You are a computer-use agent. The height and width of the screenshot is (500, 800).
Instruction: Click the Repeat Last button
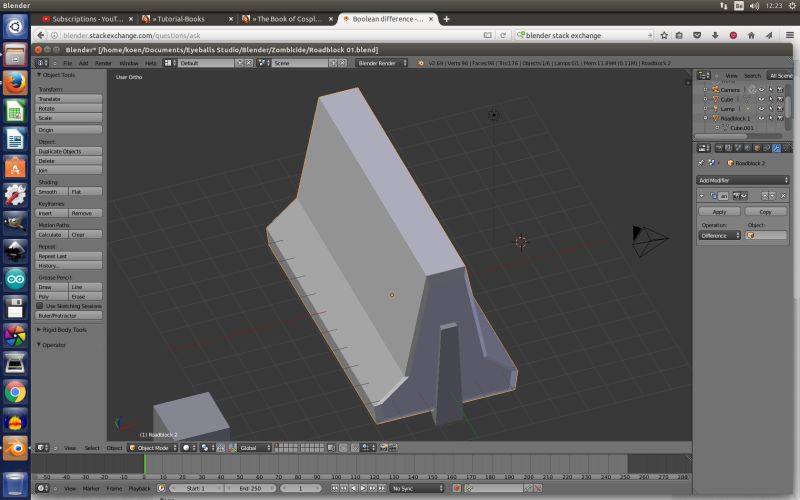pos(69,256)
